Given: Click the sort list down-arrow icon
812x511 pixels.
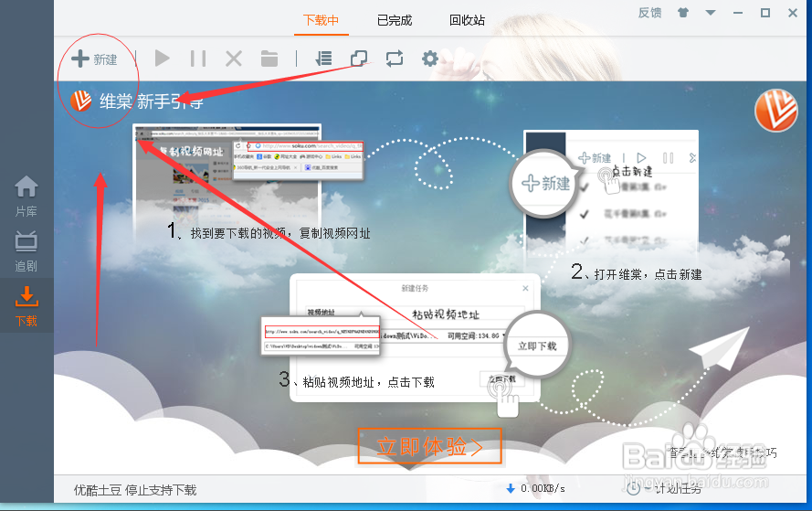Looking at the screenshot, I should pyautogui.click(x=323, y=59).
